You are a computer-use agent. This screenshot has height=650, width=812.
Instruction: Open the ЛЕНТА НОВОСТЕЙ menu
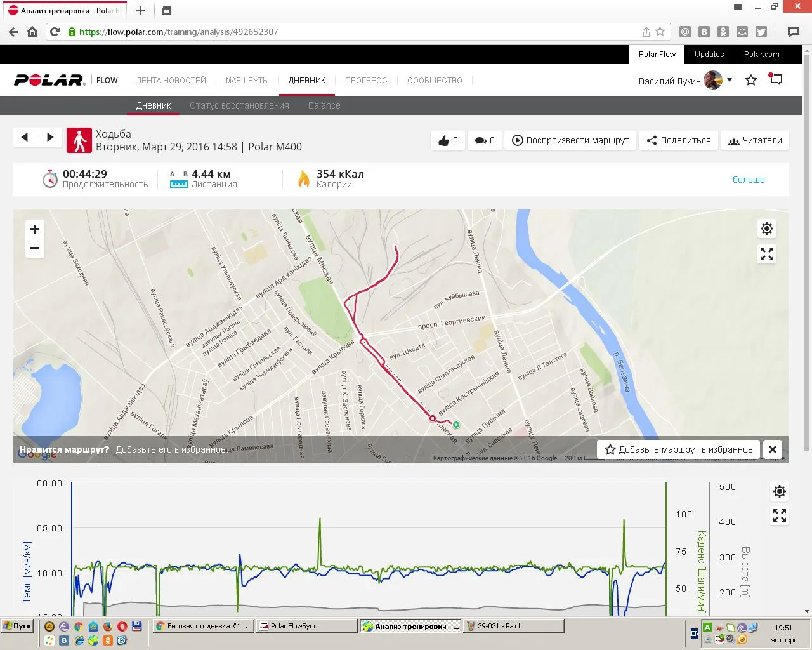click(x=171, y=81)
